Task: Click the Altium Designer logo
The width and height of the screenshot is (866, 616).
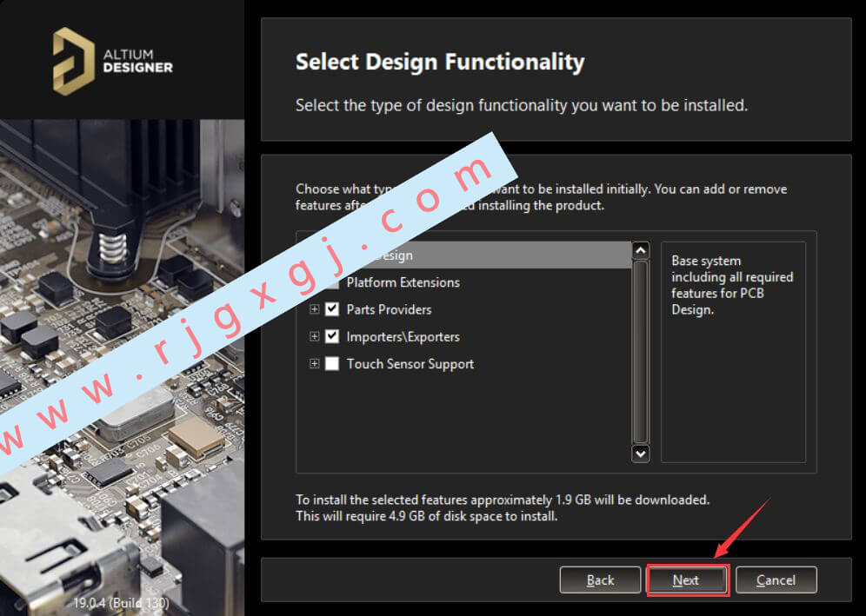Action: click(113, 62)
